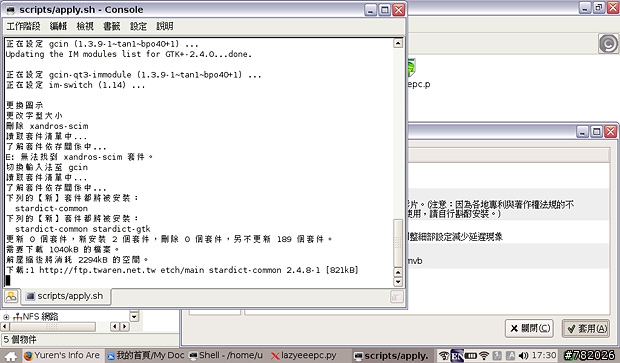Click the ftp.twaren.net.tw download line
Viewport: 620px width, 363px height.
(x=182, y=270)
